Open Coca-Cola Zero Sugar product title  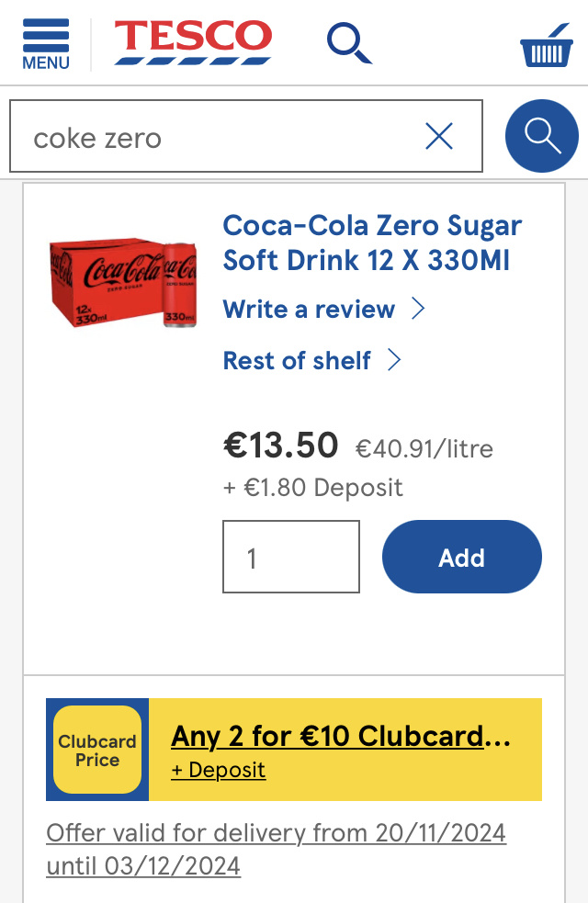(x=372, y=243)
